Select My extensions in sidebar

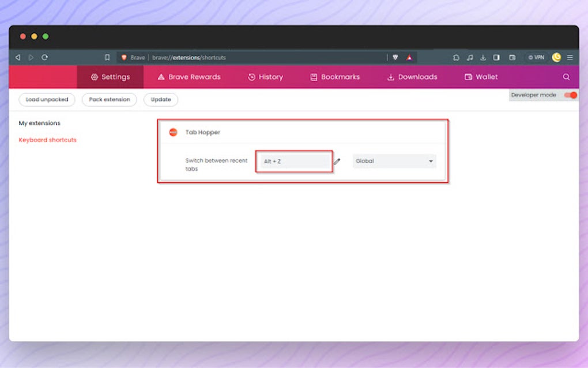click(39, 123)
